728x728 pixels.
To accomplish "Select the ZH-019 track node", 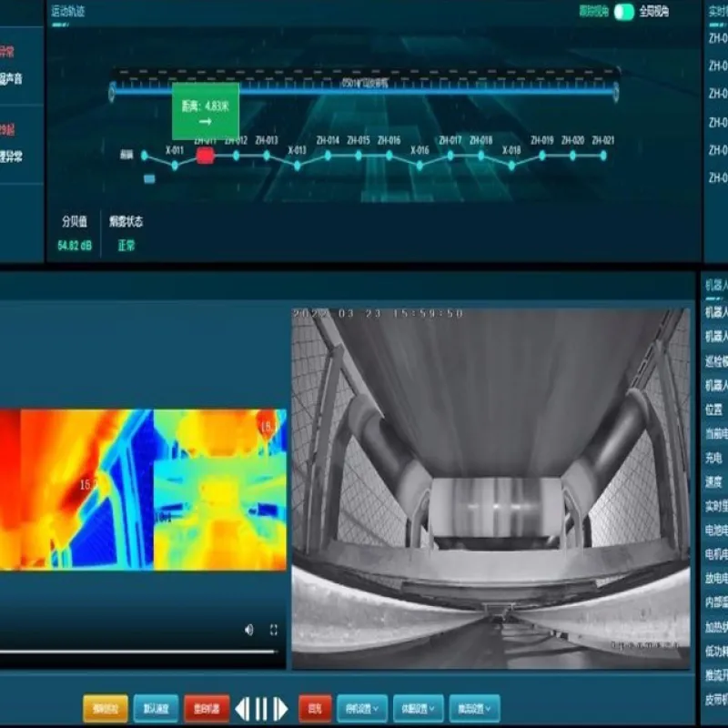I will pyautogui.click(x=542, y=156).
